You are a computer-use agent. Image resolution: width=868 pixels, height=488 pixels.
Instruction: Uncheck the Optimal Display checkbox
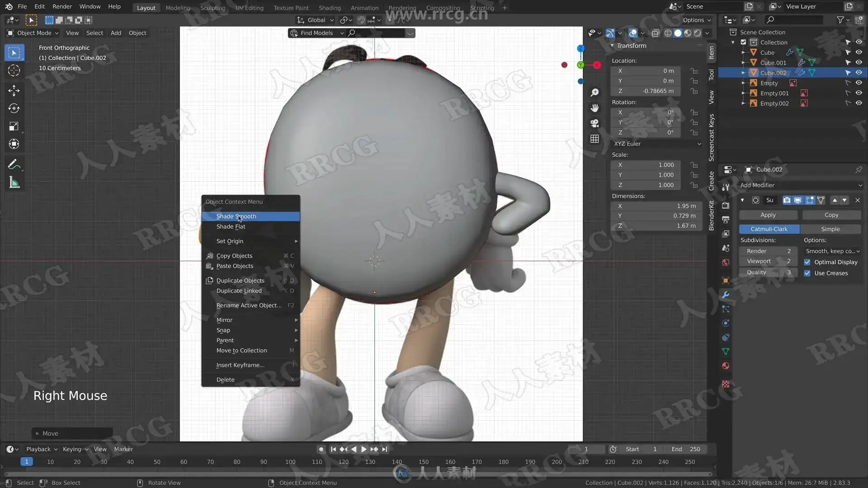pyautogui.click(x=807, y=262)
